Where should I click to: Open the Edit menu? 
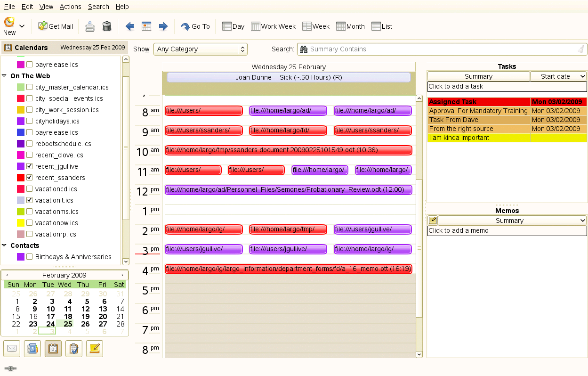coord(27,7)
